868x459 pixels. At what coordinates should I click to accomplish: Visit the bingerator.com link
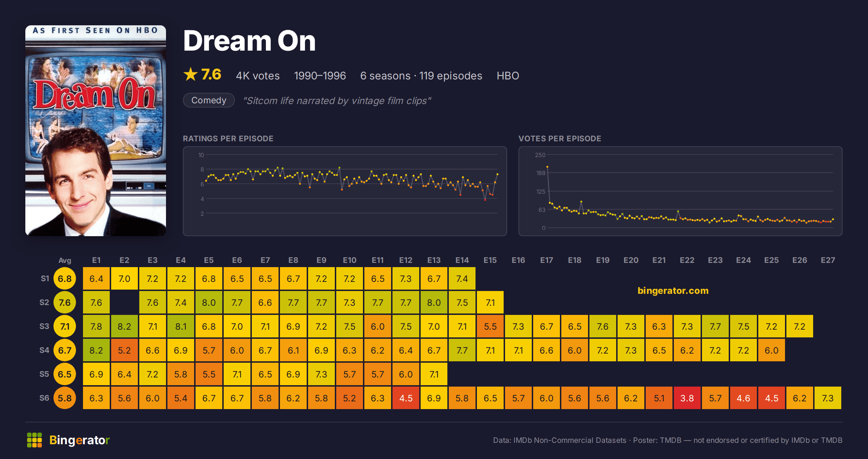[x=673, y=291]
